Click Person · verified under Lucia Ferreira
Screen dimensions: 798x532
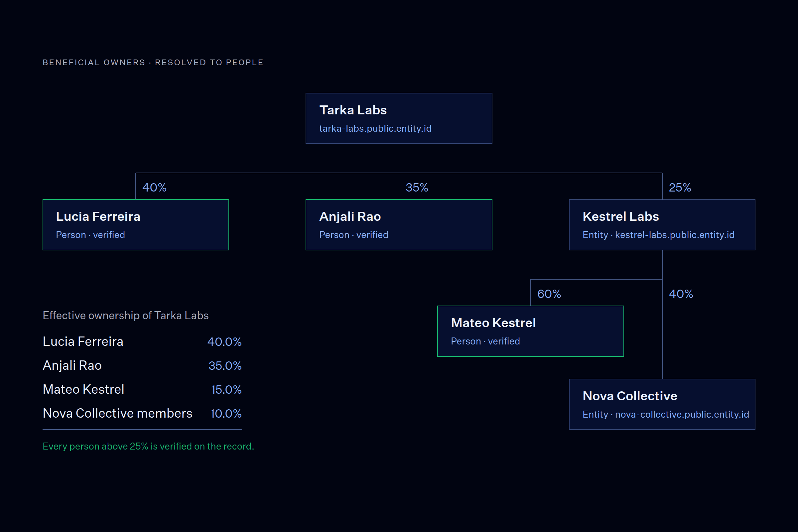point(90,235)
